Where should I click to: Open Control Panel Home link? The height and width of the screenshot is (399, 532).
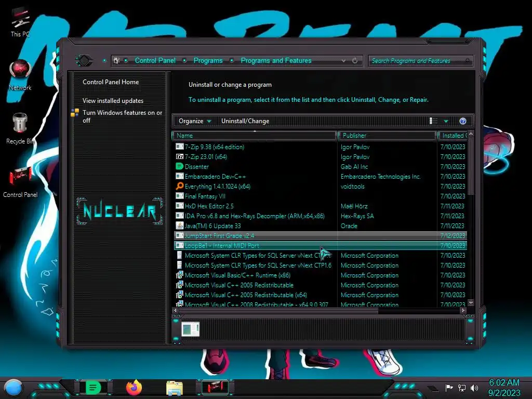click(x=111, y=82)
